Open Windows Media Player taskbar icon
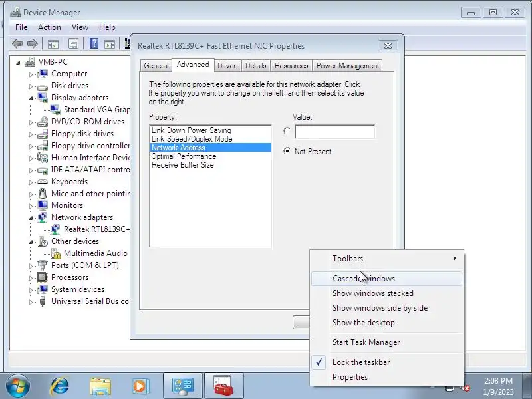Screen dimensions: 532x399 click(x=140, y=386)
